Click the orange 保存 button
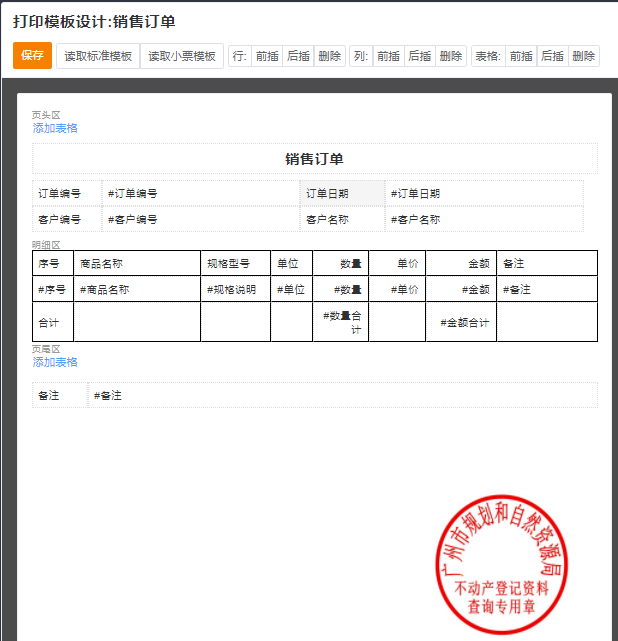The height and width of the screenshot is (641, 618). point(32,56)
